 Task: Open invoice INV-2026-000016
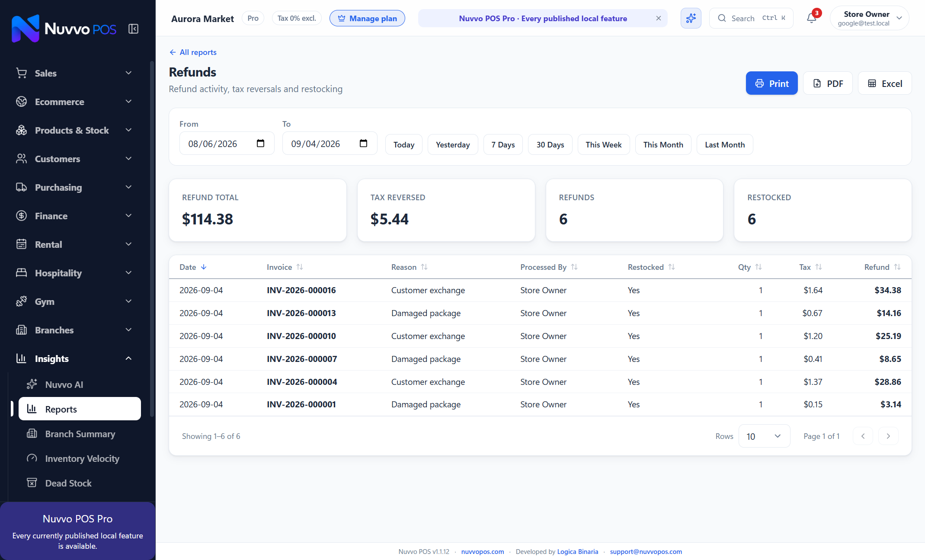301,290
